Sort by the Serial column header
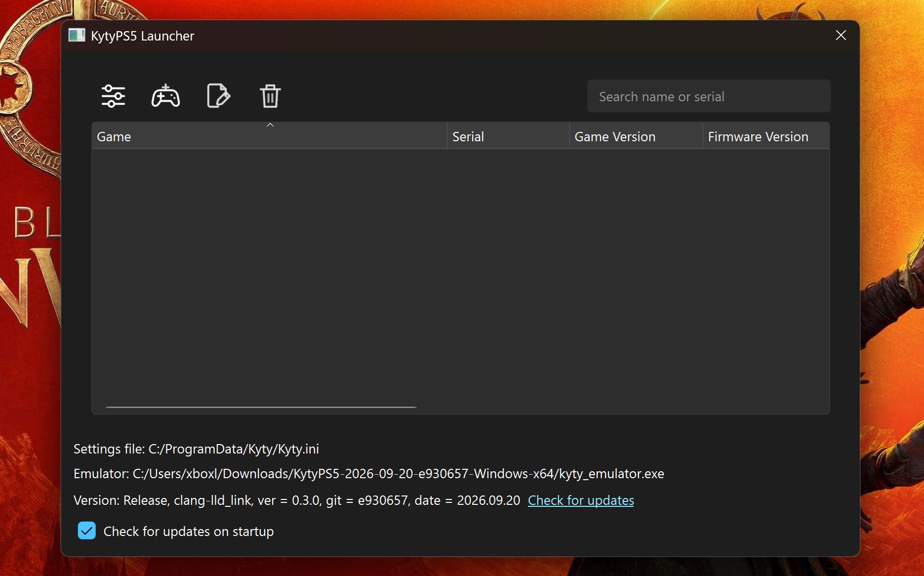This screenshot has width=924, height=576. point(508,136)
